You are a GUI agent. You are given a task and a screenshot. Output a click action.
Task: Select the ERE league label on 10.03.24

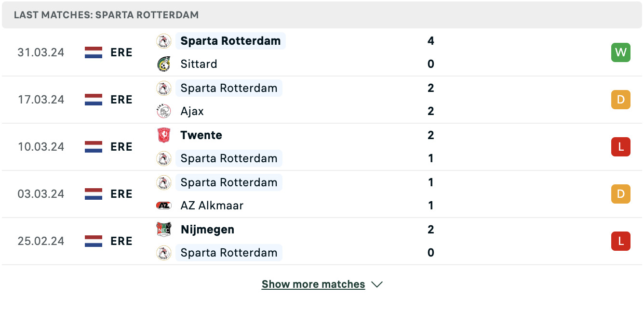(x=121, y=147)
